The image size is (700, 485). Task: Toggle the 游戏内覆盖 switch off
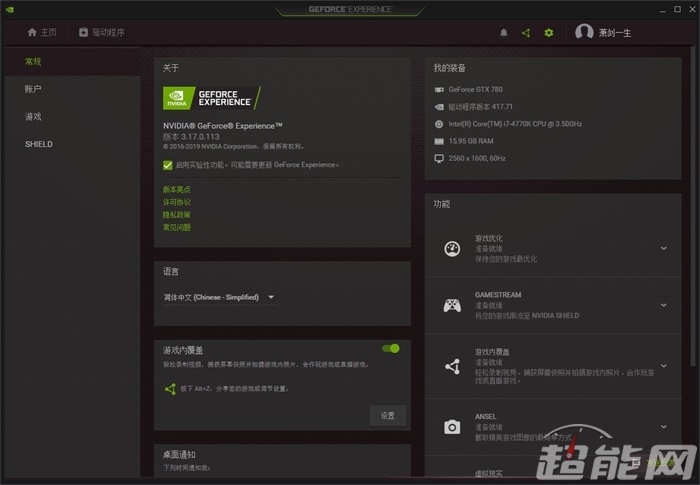(x=391, y=348)
